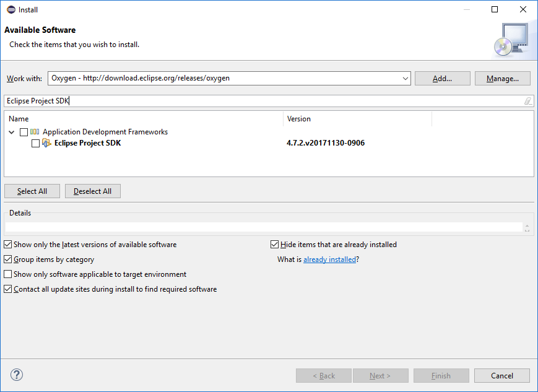This screenshot has width=538, height=392.
Task: Click the feature icon beside Eclipse Project SDK
Action: click(47, 143)
